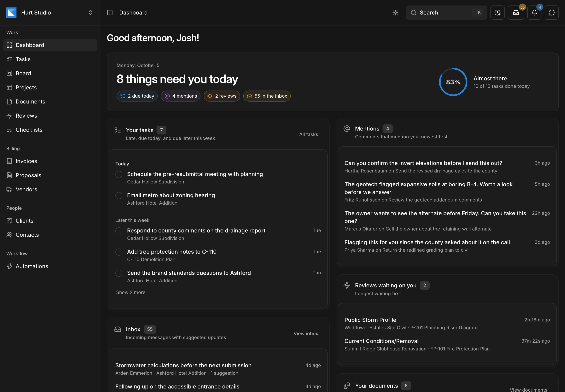Click the Reviews sidebar icon
Screen dimensions: 565x392
(9, 116)
